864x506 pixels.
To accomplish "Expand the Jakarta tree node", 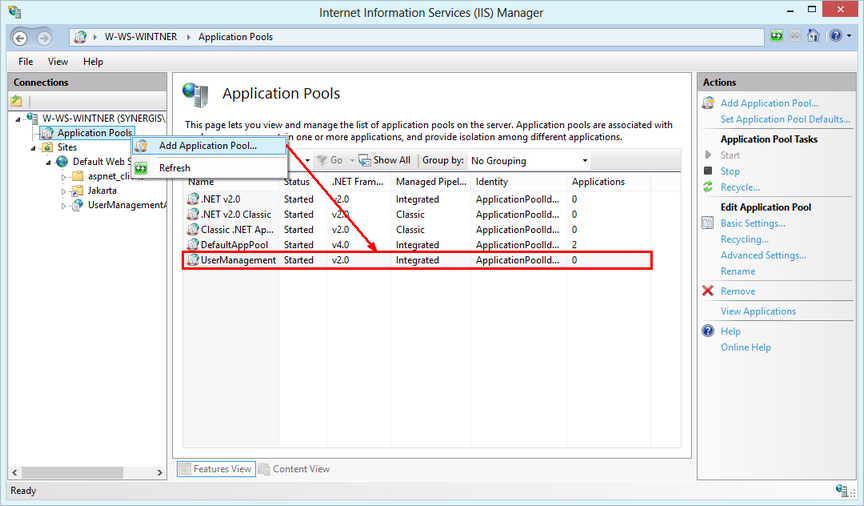I will coord(63,191).
